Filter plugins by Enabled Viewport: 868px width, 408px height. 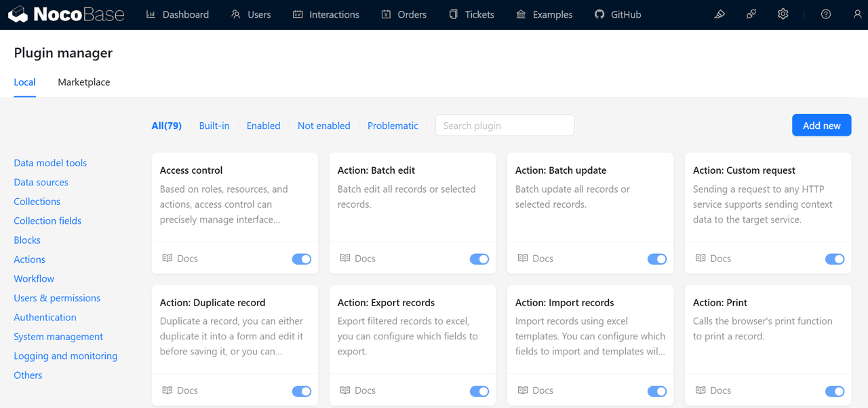click(264, 126)
